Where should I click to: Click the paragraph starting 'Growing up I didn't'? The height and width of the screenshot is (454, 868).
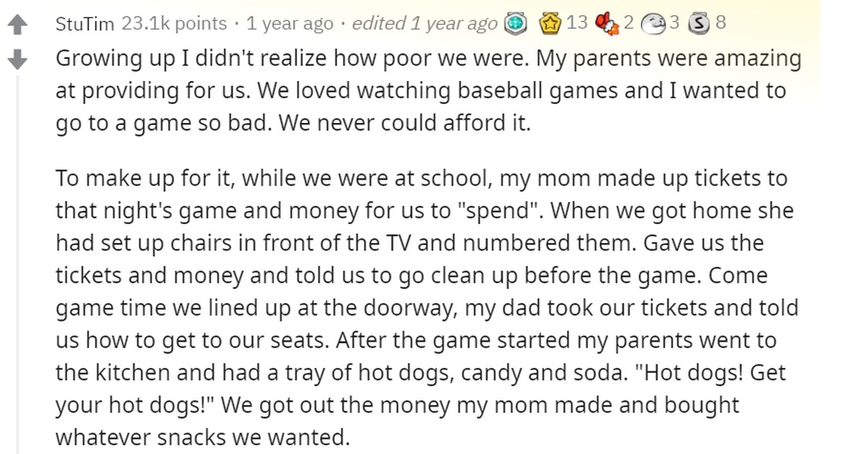click(427, 91)
